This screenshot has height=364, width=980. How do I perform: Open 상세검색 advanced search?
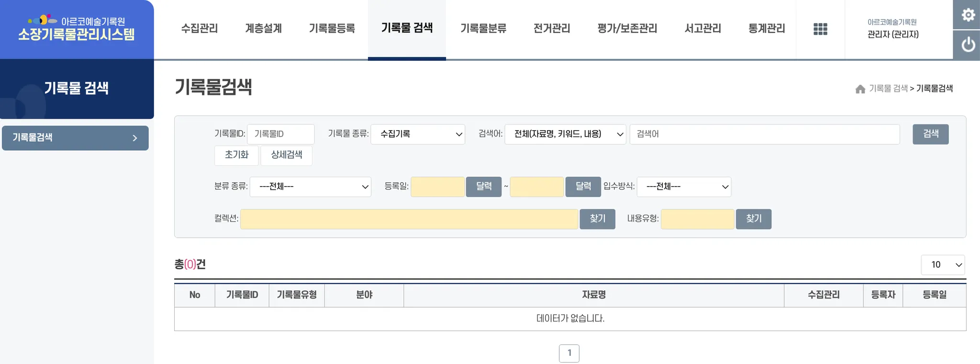[286, 155]
